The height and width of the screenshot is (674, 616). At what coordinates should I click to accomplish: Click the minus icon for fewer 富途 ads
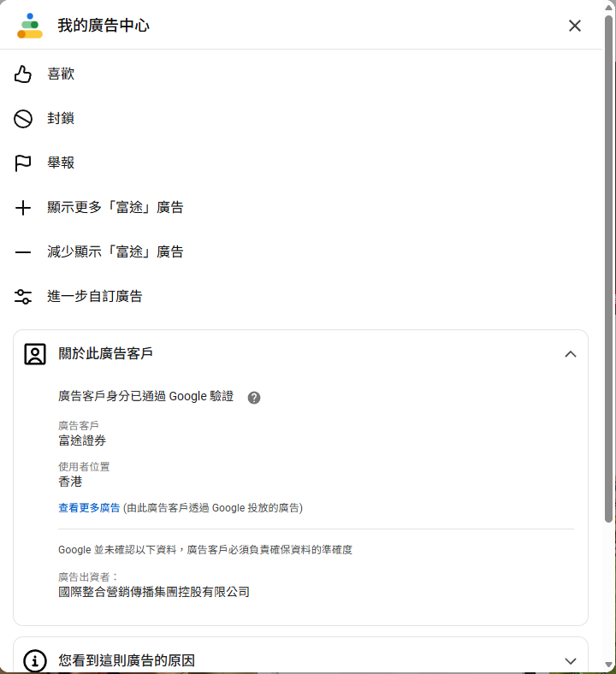coord(23,251)
